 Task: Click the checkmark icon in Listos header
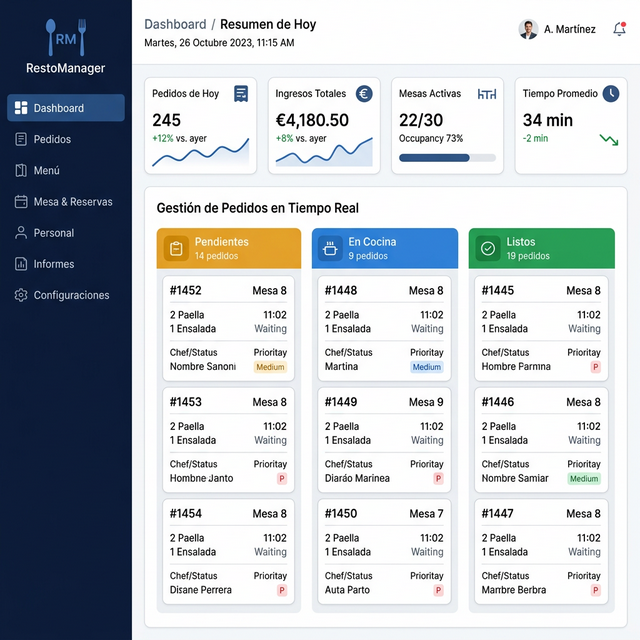click(488, 248)
